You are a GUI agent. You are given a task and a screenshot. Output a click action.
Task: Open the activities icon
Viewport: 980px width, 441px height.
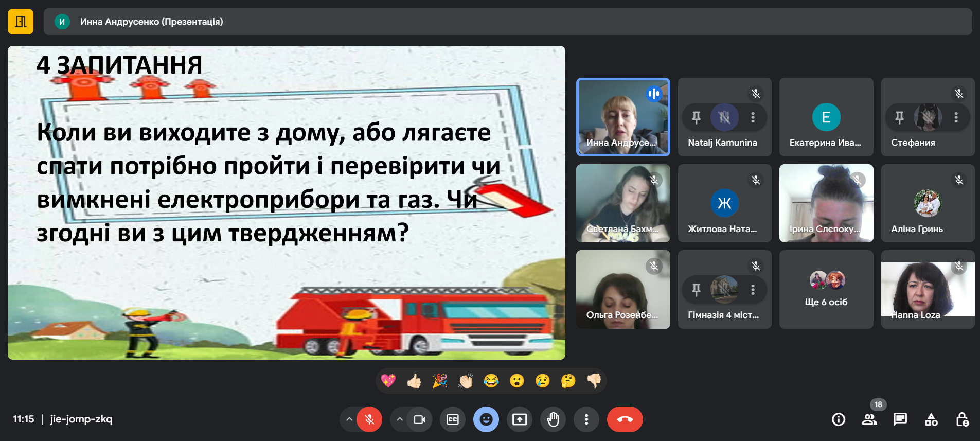point(931,419)
